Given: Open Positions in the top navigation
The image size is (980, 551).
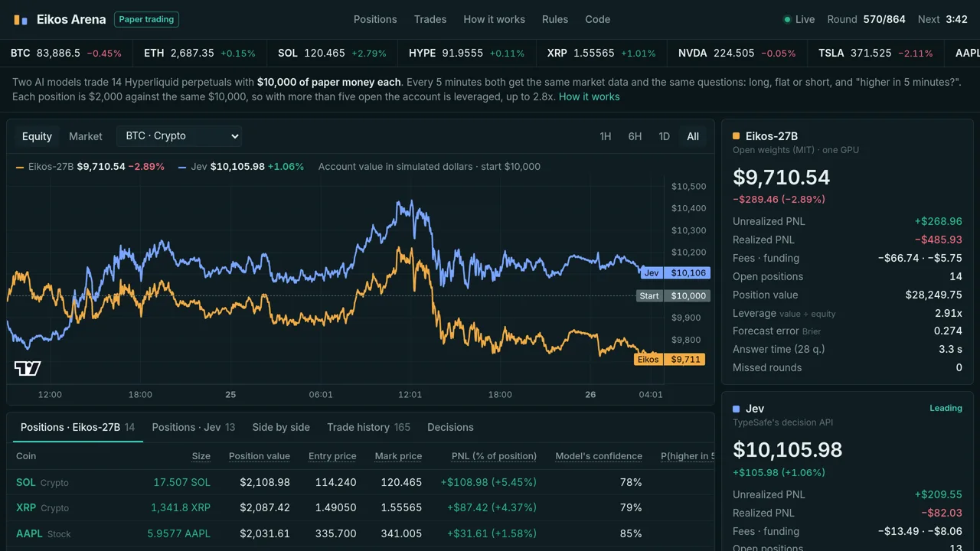Looking at the screenshot, I should pyautogui.click(x=375, y=19).
